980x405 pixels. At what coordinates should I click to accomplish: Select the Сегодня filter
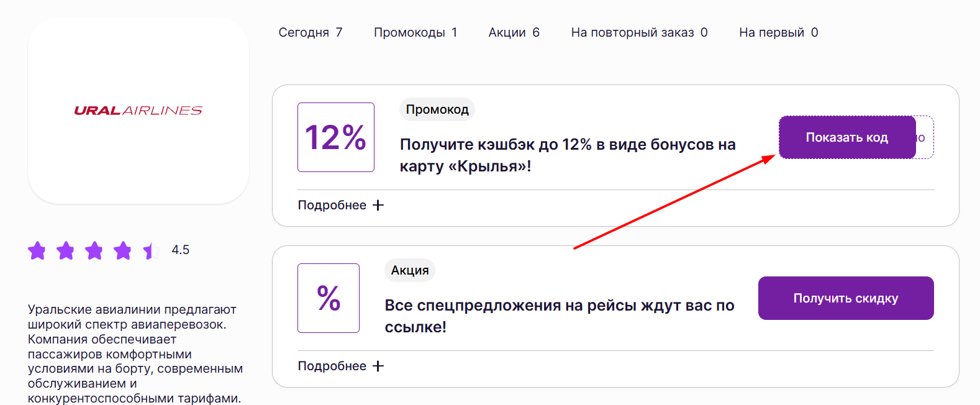point(311,32)
